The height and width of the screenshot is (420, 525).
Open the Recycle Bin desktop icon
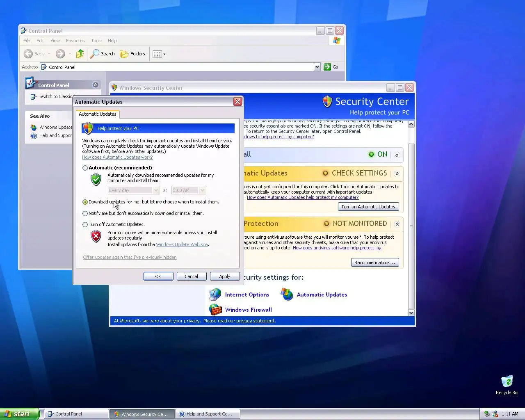click(x=507, y=385)
